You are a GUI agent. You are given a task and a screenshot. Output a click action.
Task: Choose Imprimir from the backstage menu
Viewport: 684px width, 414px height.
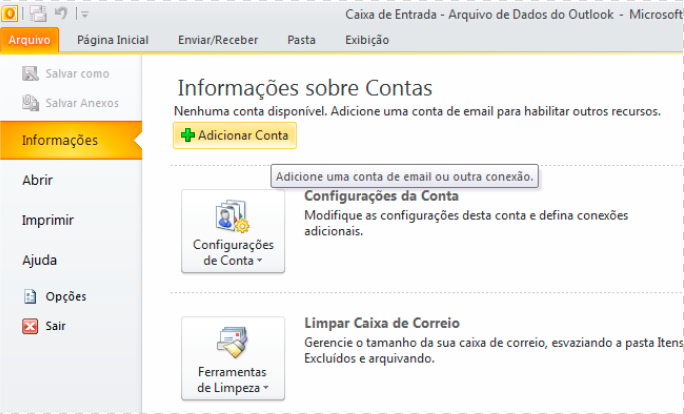(x=48, y=221)
